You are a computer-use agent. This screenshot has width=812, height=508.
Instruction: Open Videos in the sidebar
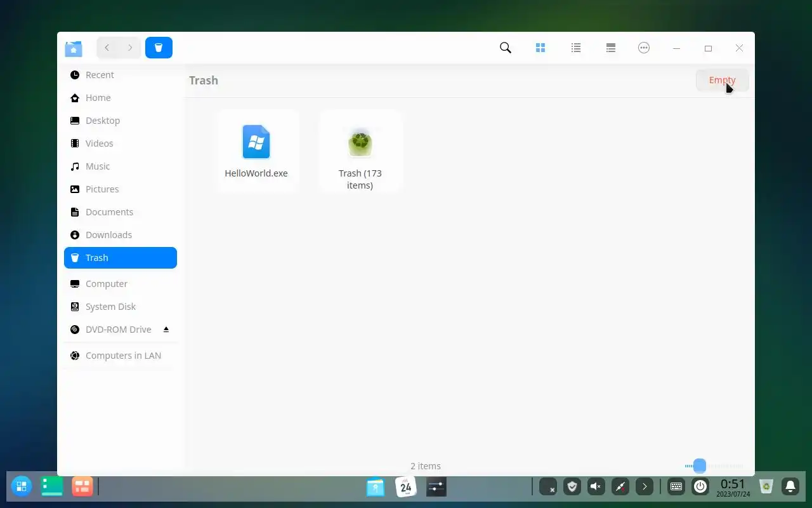tap(121, 144)
